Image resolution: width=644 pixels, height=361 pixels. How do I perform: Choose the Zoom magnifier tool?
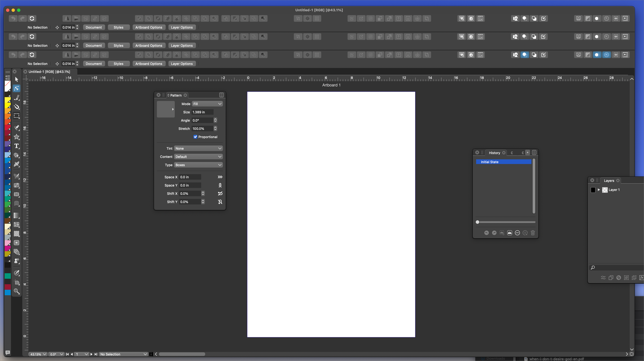[17, 291]
